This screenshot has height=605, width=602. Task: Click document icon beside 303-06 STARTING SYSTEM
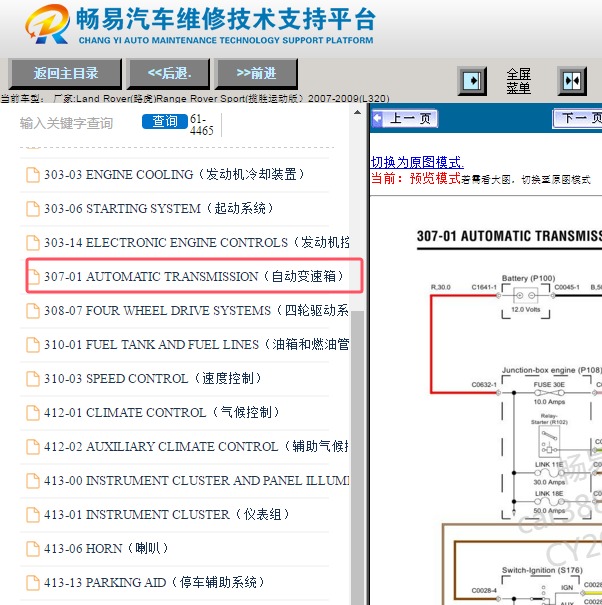coord(33,209)
